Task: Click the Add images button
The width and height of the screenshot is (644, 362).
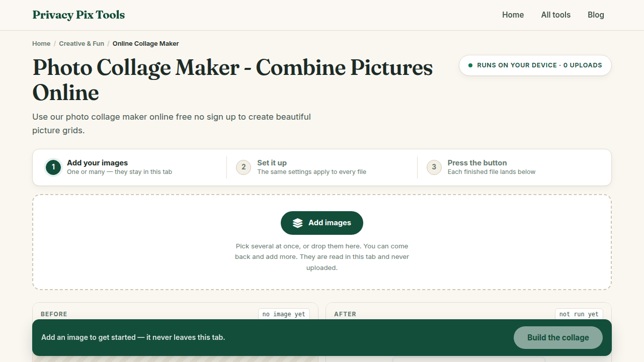Action: point(322,223)
